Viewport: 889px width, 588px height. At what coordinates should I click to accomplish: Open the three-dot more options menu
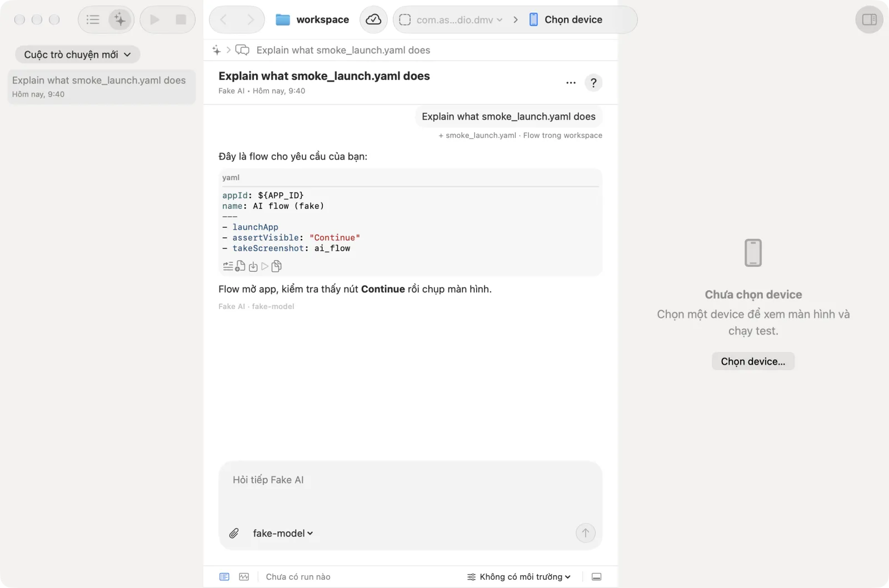(x=571, y=83)
